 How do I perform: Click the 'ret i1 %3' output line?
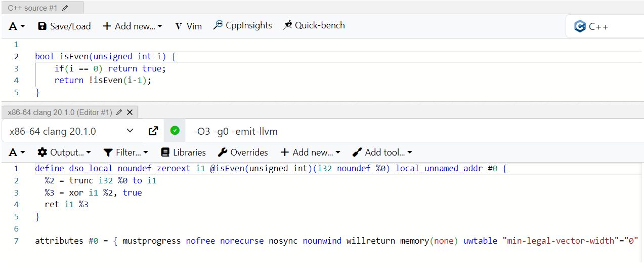click(66, 204)
